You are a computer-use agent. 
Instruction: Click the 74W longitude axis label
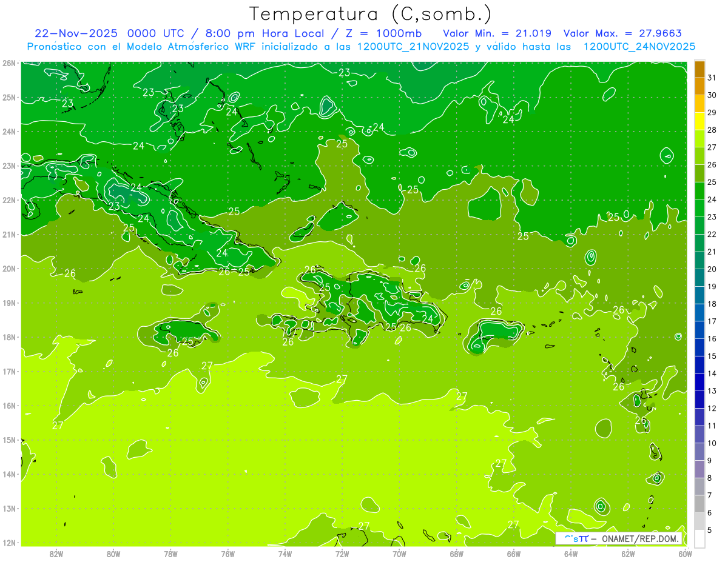click(285, 554)
